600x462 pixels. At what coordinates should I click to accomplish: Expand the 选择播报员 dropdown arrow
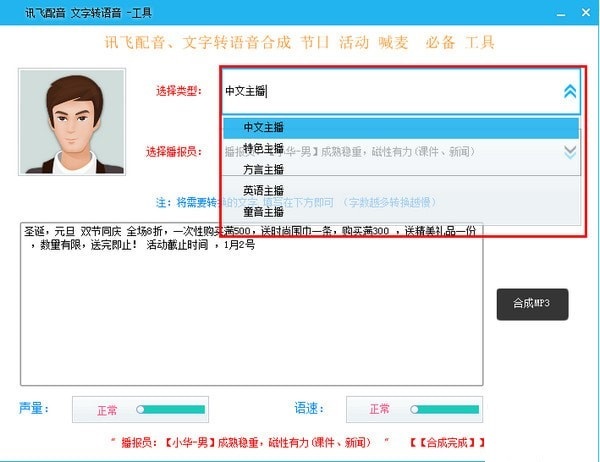coord(570,152)
